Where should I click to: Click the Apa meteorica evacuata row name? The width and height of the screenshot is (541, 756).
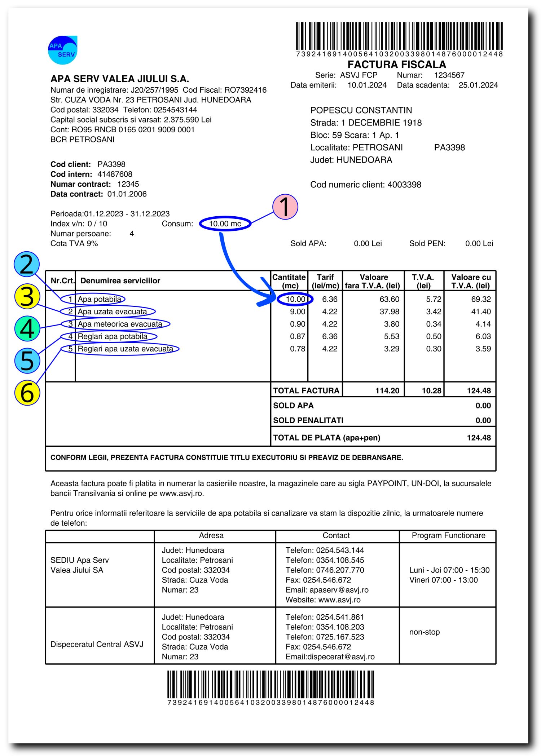pos(120,324)
